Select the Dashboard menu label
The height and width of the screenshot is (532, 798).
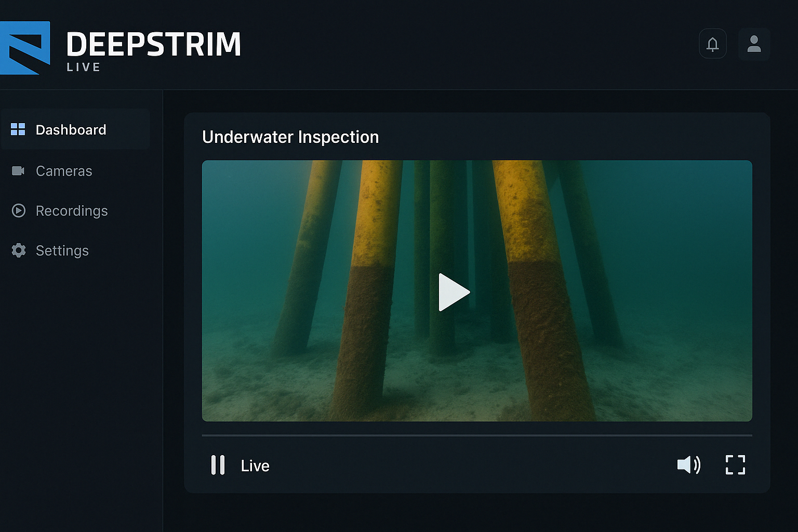coord(71,130)
